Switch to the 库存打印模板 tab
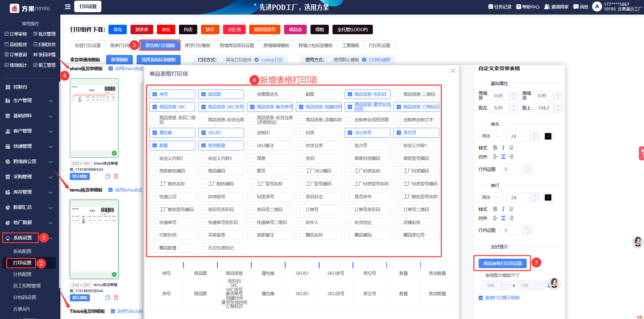Screen dimensions: 644x319 197,45
